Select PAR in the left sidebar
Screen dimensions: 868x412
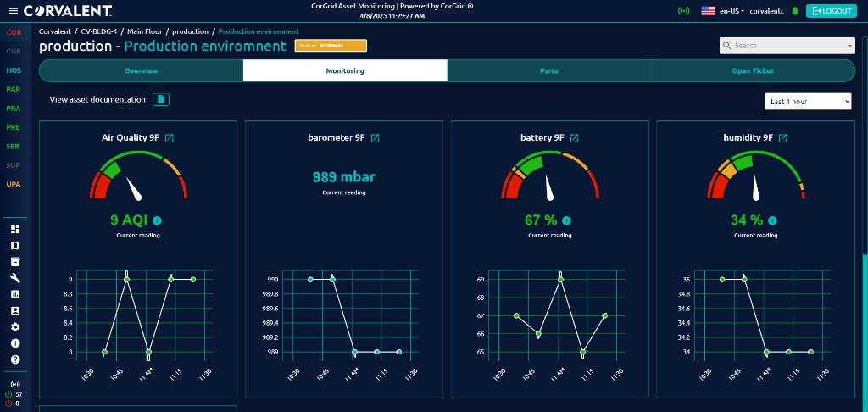[x=14, y=89]
